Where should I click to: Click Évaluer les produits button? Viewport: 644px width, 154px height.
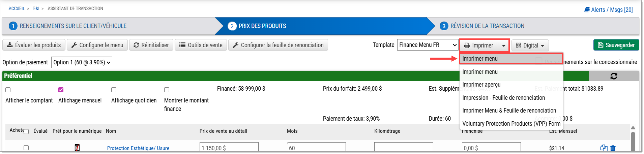pos(34,45)
